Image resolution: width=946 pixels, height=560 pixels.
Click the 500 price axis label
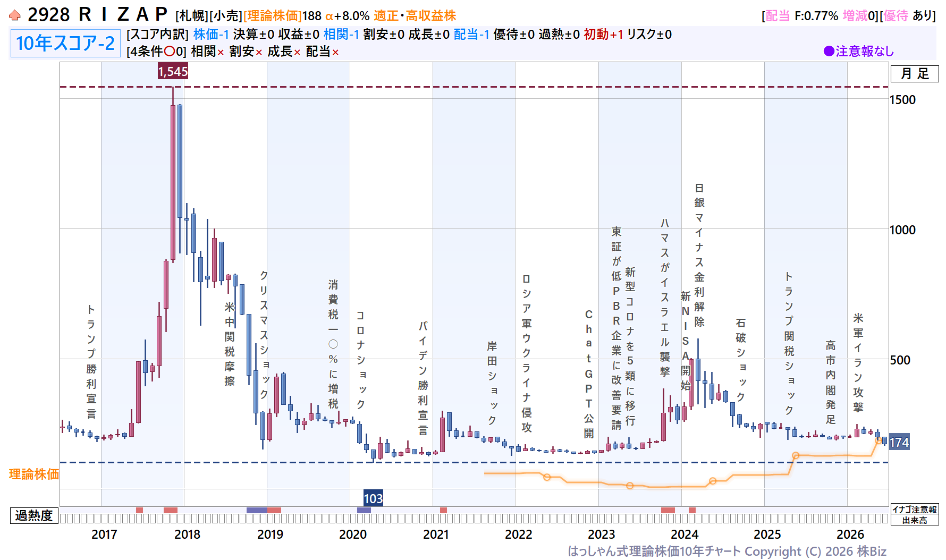click(900, 360)
